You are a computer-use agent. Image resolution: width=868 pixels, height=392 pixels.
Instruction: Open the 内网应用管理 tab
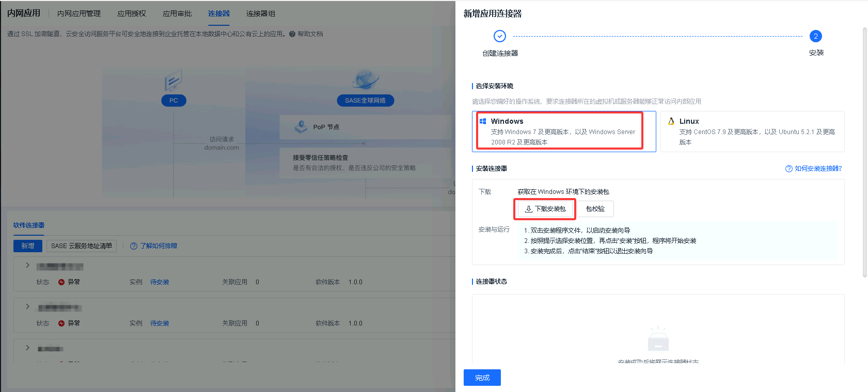[79, 13]
